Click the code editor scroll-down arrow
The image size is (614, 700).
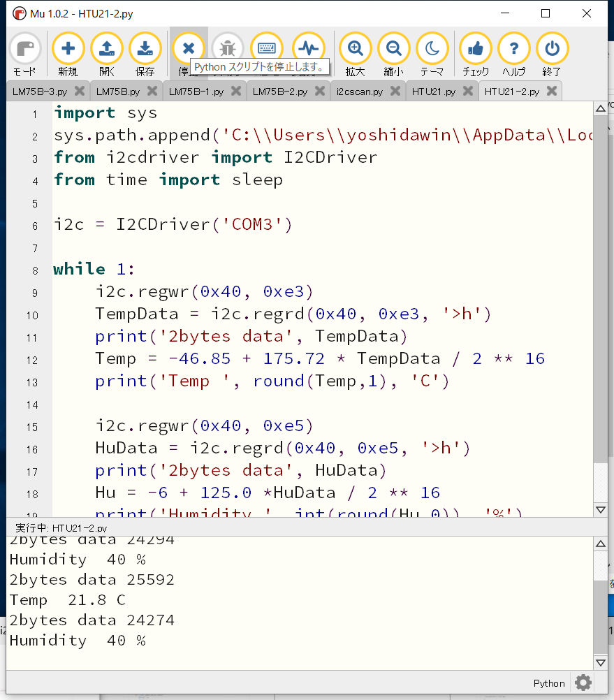(x=601, y=510)
